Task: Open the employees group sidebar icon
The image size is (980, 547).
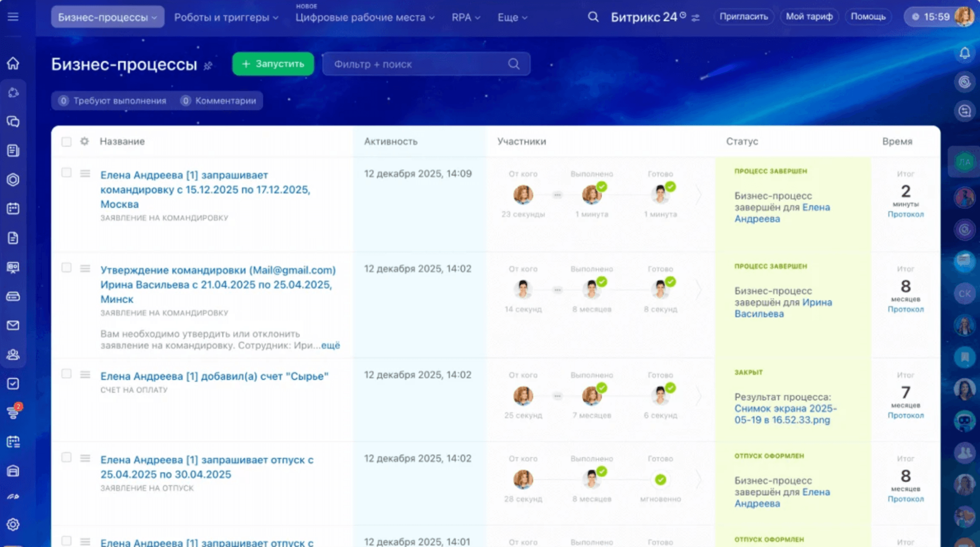Action: coord(13,354)
